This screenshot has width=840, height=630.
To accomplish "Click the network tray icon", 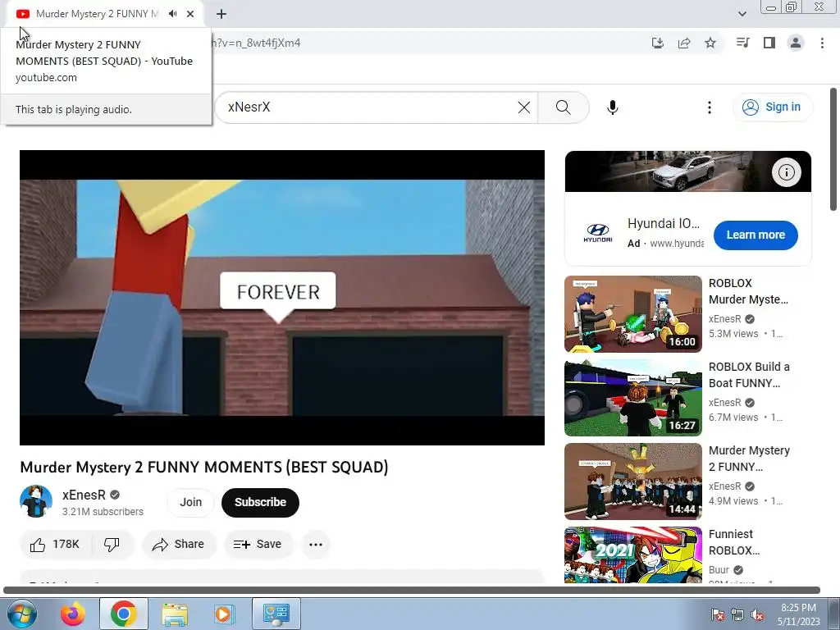I will [737, 614].
